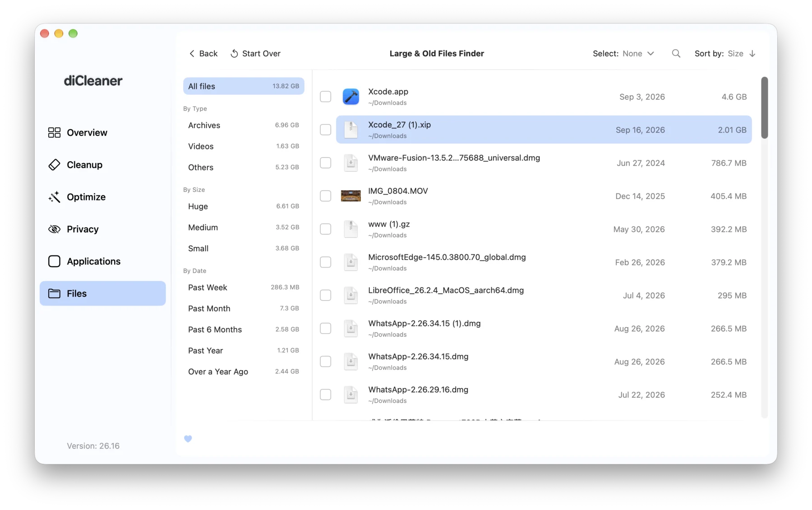Image resolution: width=812 pixels, height=510 pixels.
Task: Open the Privacy eye icon
Action: 54,229
